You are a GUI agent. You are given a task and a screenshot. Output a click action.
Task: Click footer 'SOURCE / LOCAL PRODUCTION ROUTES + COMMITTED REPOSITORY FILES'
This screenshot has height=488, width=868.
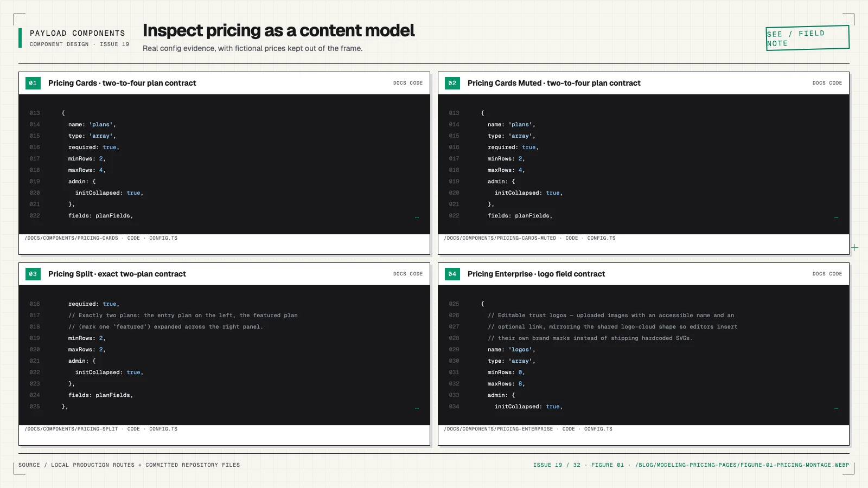click(x=129, y=465)
